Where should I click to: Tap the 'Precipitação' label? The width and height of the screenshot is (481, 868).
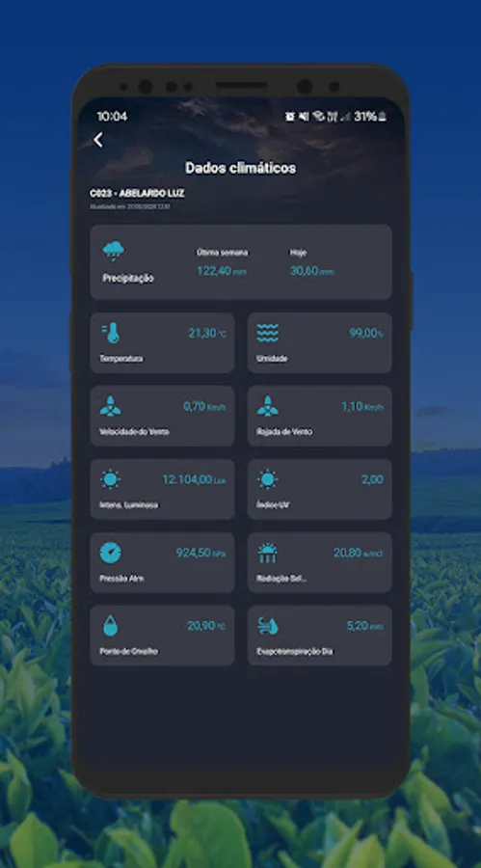tap(128, 279)
